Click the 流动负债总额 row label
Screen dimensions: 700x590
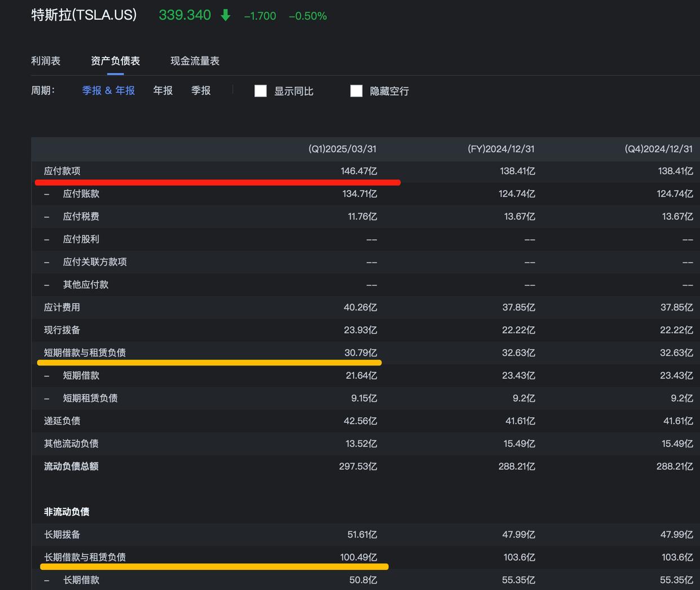(71, 467)
